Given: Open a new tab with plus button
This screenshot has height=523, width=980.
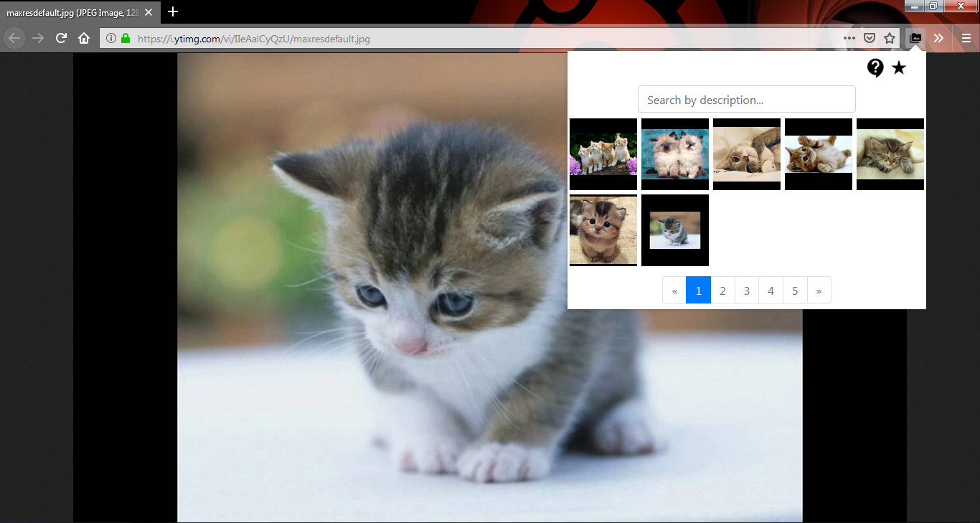Looking at the screenshot, I should [173, 11].
